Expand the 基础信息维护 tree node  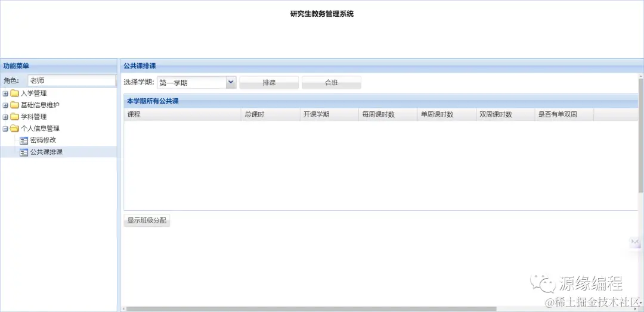click(5, 105)
